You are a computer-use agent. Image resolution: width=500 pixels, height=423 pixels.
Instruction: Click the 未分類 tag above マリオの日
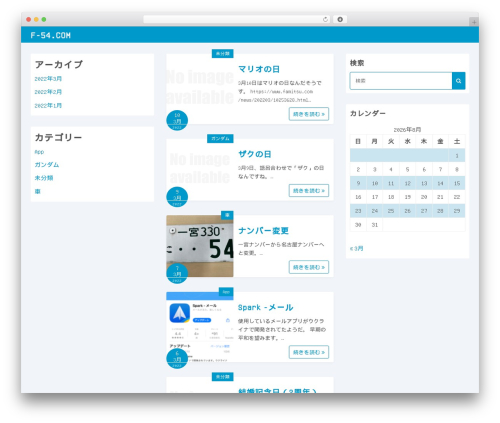tap(223, 54)
